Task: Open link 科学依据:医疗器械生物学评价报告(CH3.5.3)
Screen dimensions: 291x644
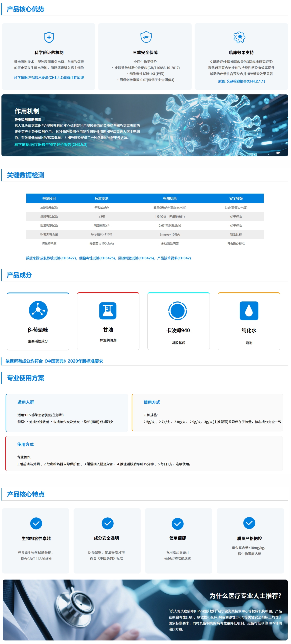Action: [x=51, y=144]
